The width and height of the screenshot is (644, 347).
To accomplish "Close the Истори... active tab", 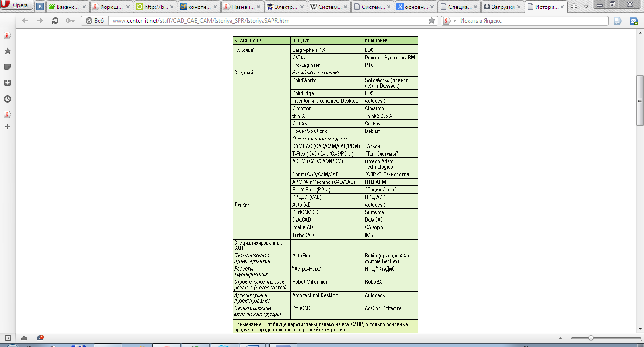I will (563, 7).
